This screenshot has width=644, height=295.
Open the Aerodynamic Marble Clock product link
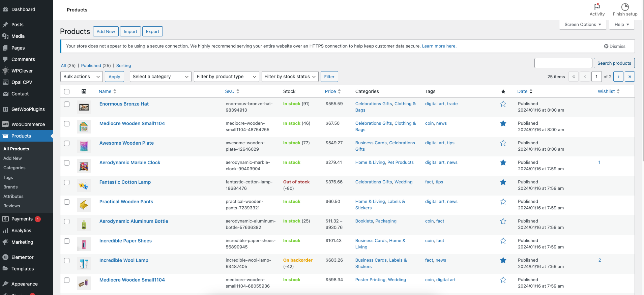[x=130, y=163]
